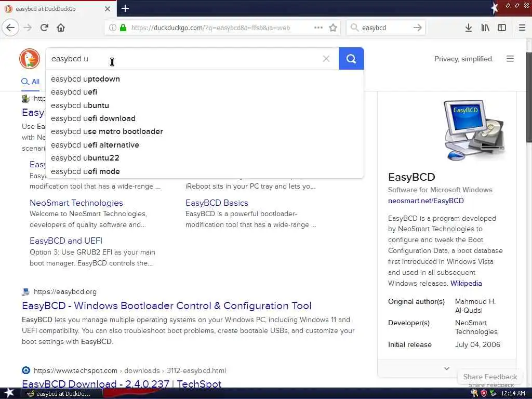532x399 pixels.
Task: Open the downloads panel
Action: 468,28
